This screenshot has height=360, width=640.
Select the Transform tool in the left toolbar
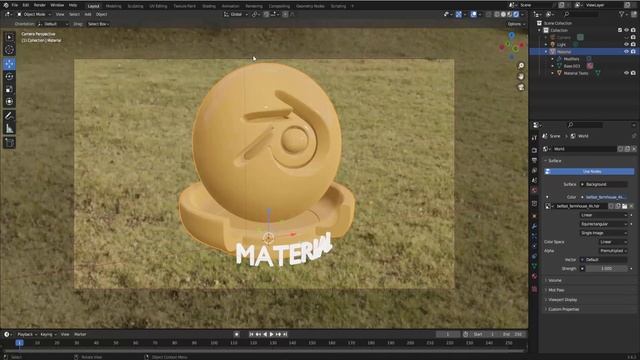[x=9, y=102]
